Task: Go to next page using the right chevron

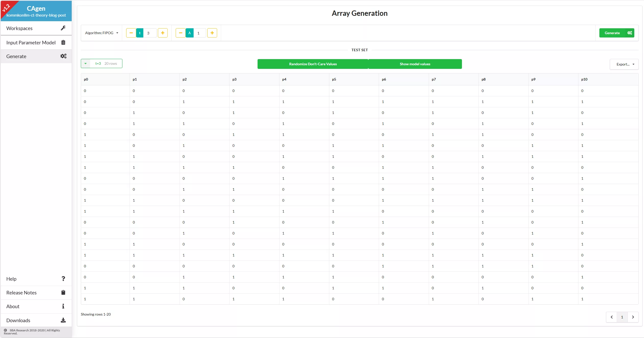Action: [x=633, y=317]
